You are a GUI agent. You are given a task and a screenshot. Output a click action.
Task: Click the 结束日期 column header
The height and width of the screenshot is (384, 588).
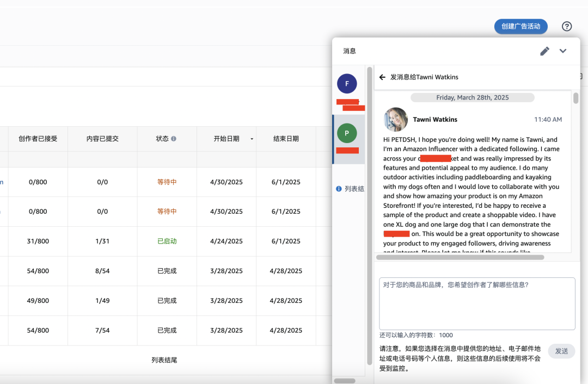point(286,139)
